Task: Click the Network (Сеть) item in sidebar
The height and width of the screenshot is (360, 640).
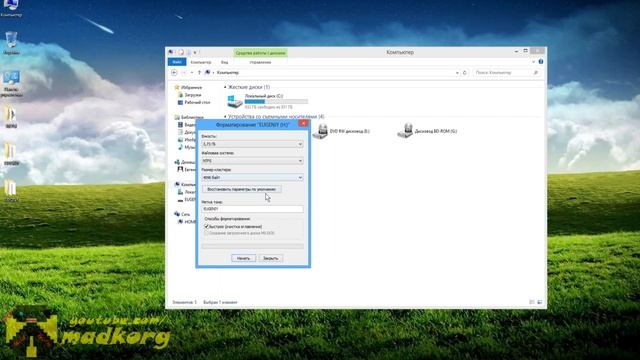Action: tap(182, 214)
